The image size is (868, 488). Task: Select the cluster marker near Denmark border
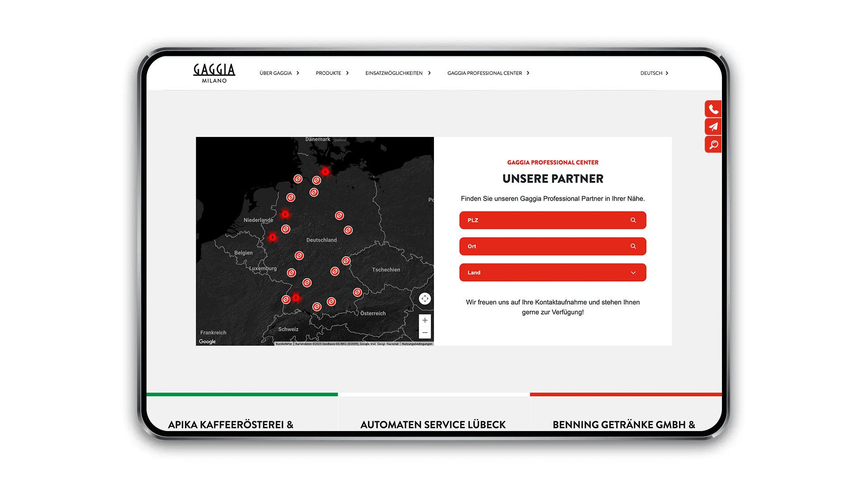[x=325, y=172]
